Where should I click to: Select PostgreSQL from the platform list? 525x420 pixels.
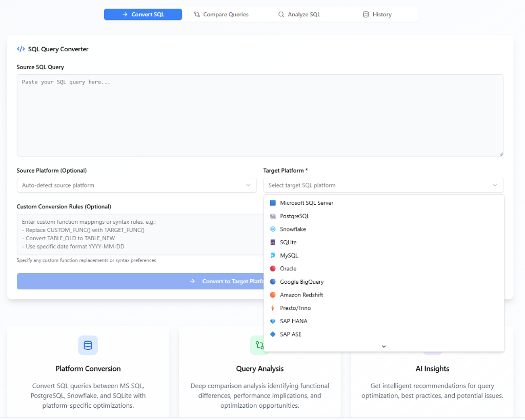383,216
